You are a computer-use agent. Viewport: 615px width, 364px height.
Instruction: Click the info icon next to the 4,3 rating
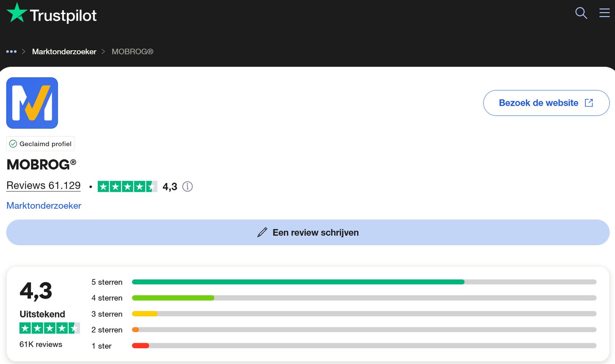coord(187,186)
